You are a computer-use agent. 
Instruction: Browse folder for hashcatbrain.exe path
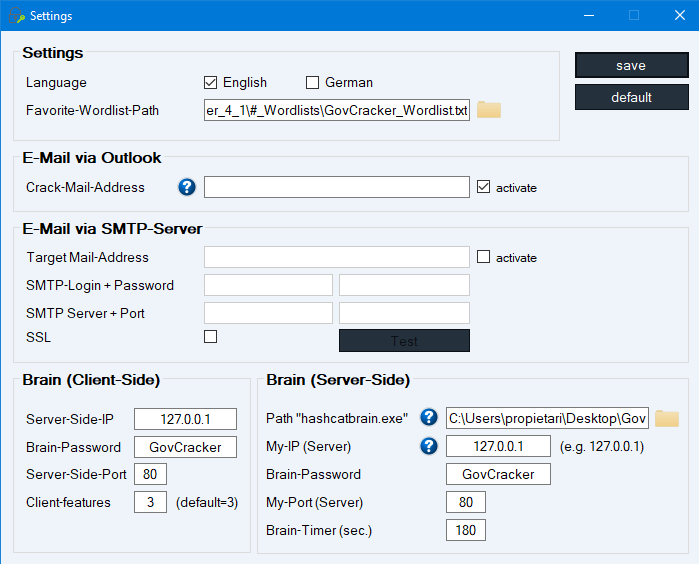(666, 418)
